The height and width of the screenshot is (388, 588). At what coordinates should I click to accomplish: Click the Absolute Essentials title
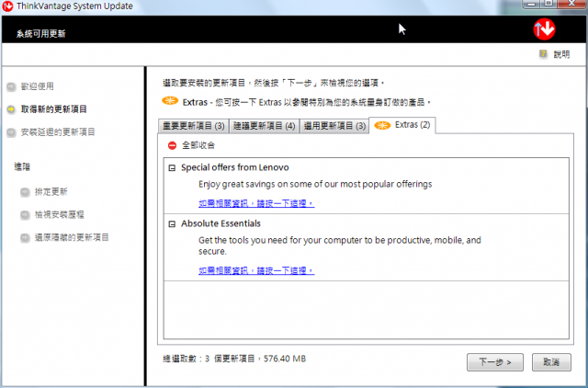coord(220,223)
